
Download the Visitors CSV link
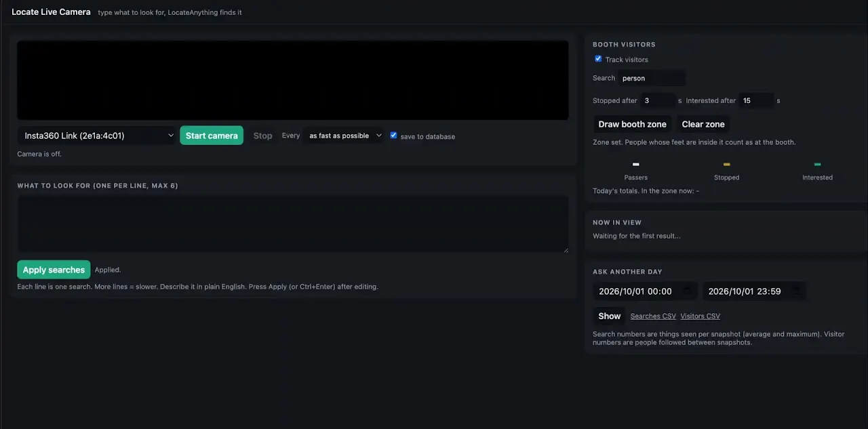pyautogui.click(x=700, y=316)
